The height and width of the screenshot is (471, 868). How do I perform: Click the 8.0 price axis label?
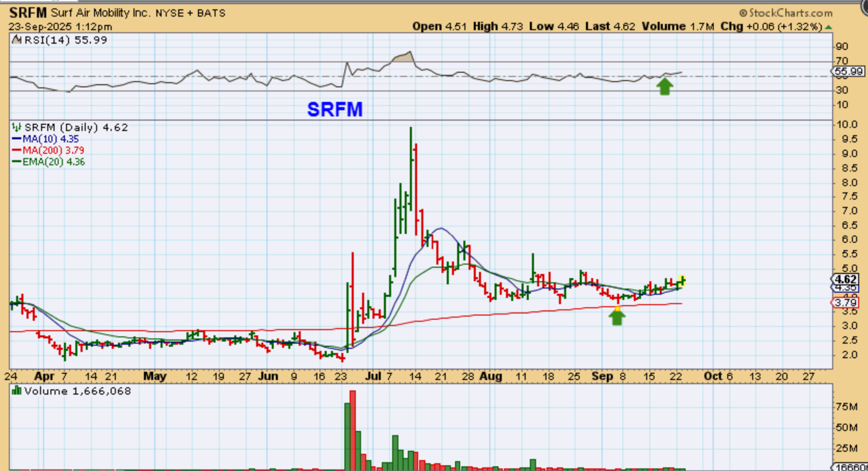tap(849, 183)
